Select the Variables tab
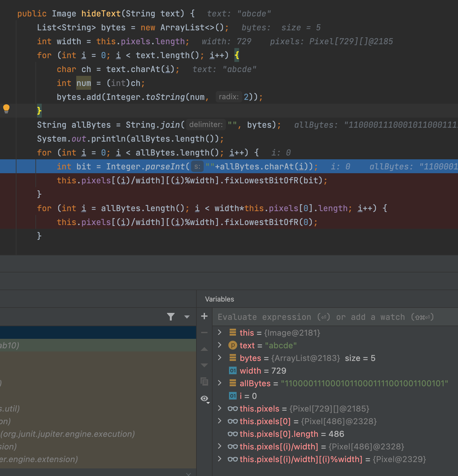 [x=220, y=299]
